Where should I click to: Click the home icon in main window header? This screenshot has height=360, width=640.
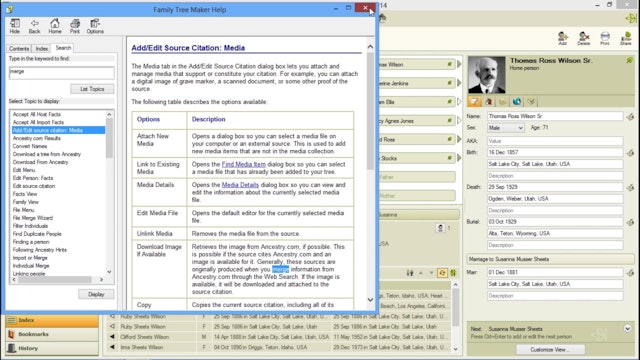[382, 18]
